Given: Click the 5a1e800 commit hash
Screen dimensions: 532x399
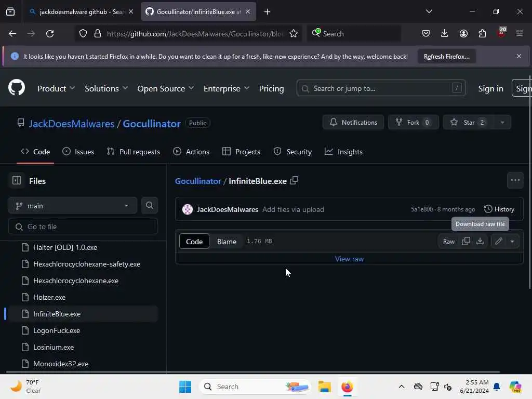Looking at the screenshot, I should click(x=422, y=209).
